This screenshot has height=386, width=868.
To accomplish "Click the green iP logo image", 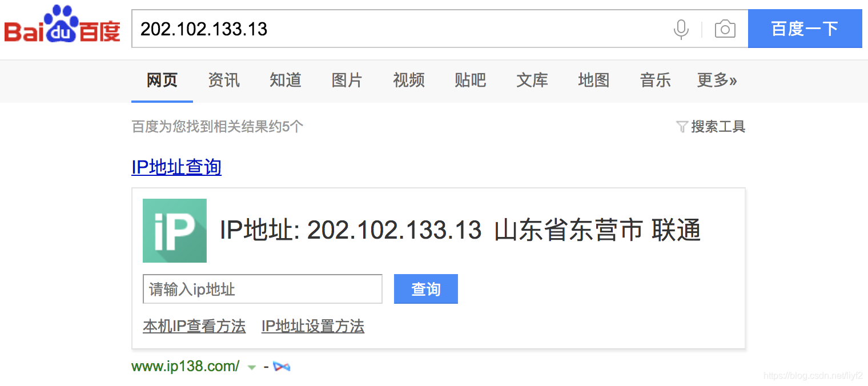I will click(175, 231).
